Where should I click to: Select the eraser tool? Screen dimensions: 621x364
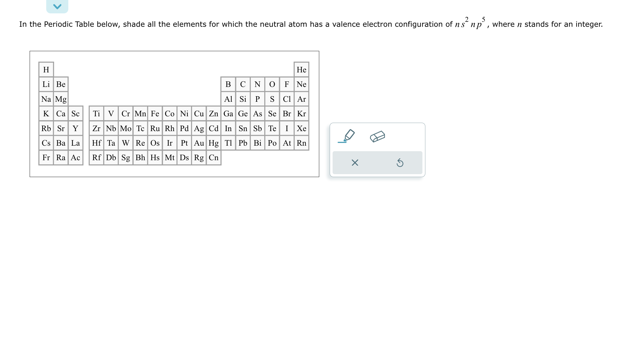378,136
